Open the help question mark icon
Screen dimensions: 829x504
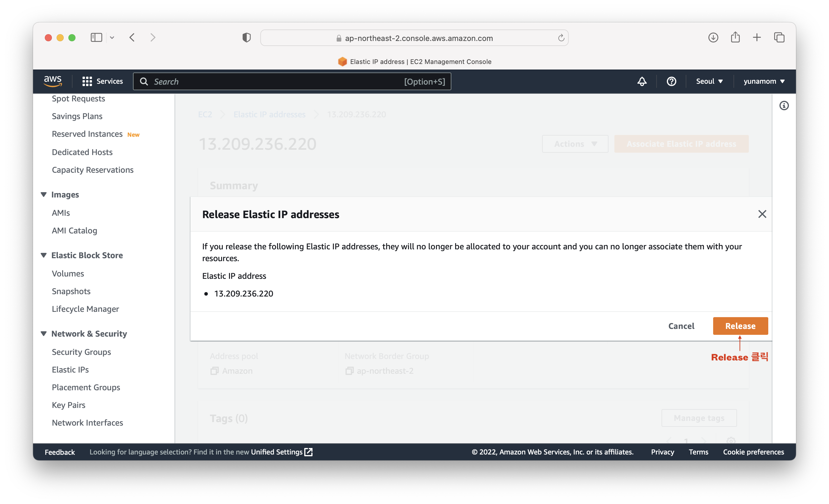[671, 81]
